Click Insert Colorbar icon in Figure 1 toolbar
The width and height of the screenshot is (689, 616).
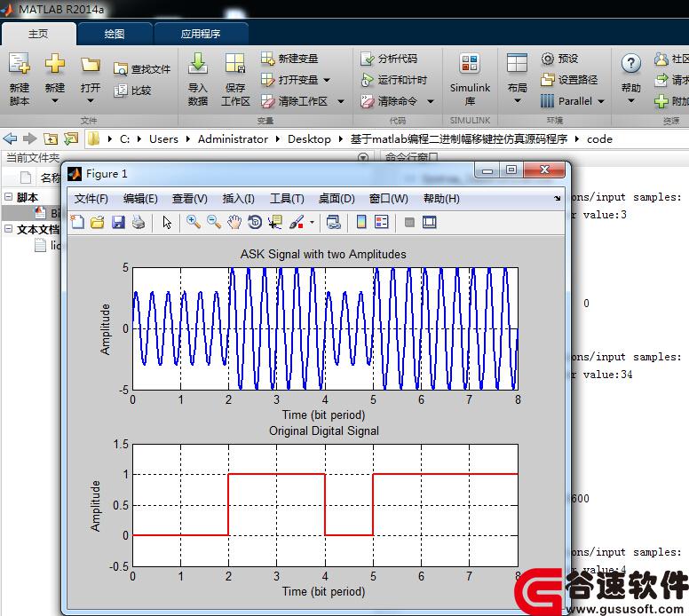coord(361,222)
